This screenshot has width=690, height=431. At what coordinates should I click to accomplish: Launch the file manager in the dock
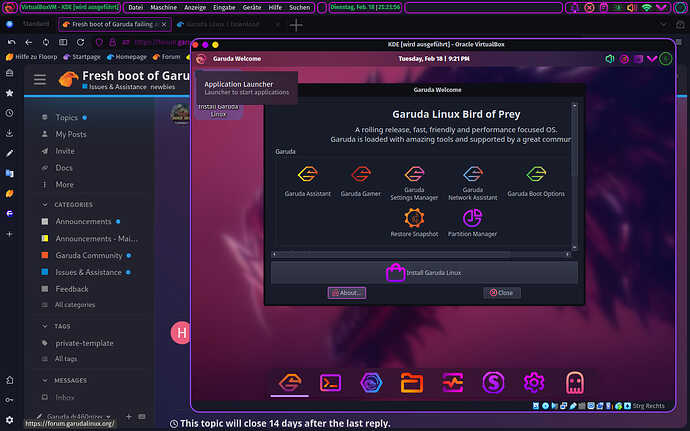pyautogui.click(x=412, y=383)
